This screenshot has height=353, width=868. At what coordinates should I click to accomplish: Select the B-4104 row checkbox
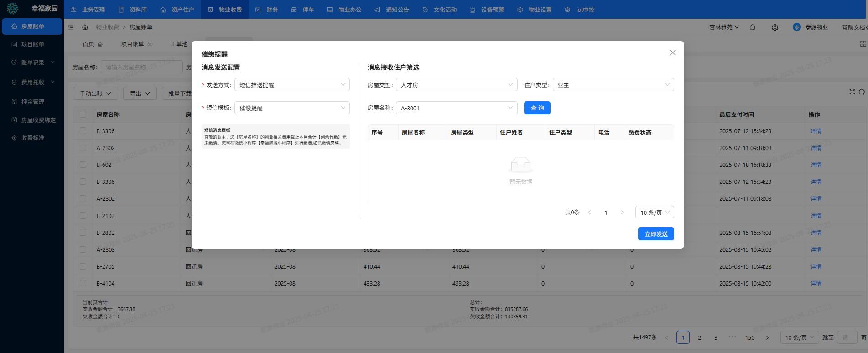pos(83,283)
